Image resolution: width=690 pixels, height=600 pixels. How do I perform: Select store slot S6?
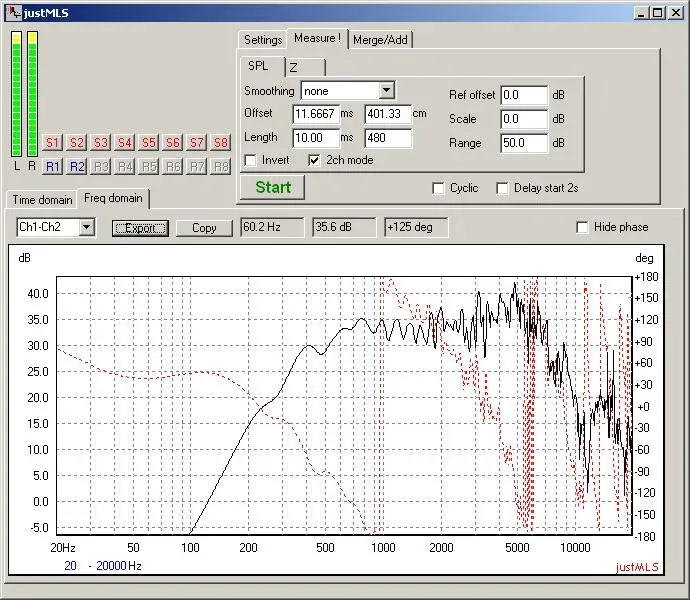click(172, 143)
